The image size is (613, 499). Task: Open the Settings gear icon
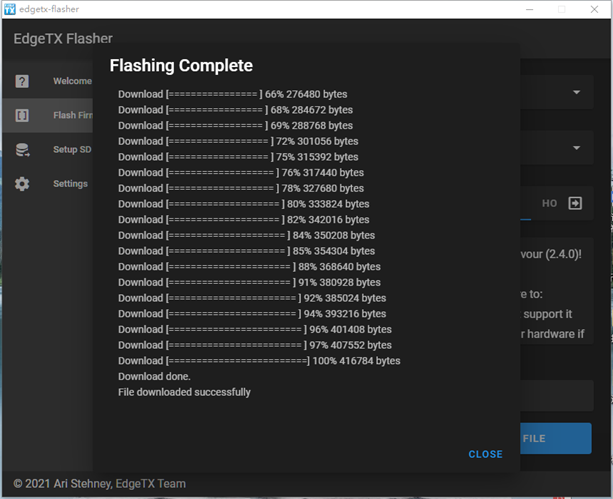tap(22, 184)
